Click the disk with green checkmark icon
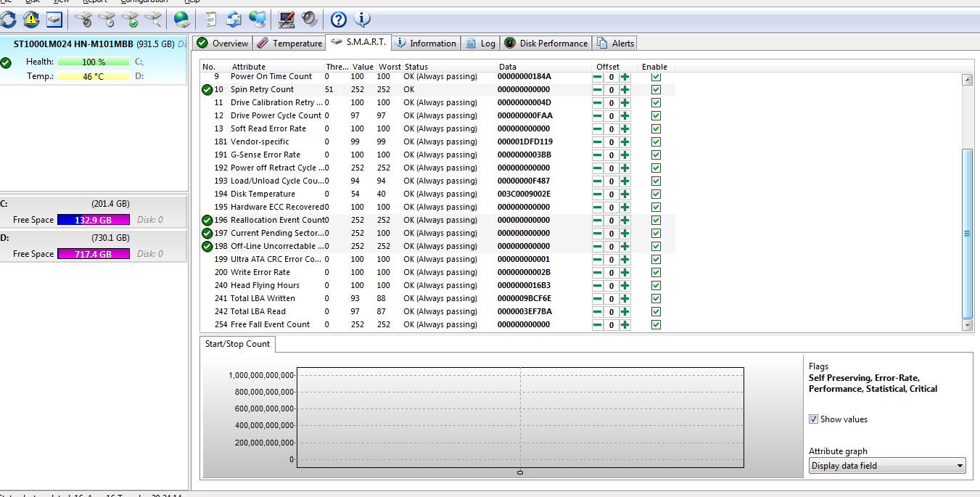Image resolution: width=980 pixels, height=497 pixels. point(130,19)
